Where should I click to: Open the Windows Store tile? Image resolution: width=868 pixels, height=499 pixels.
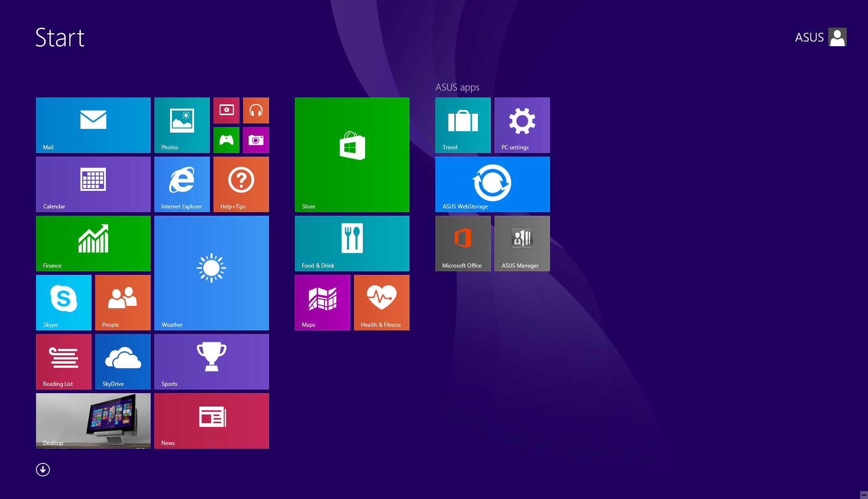[x=352, y=155]
